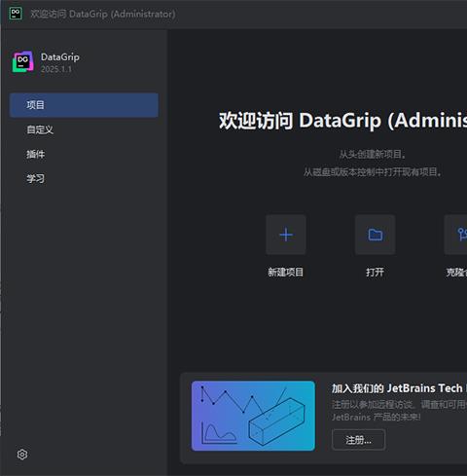This screenshot has height=476, width=467.
Task: Click the 欢迎访问 DataGrip main heading
Action: point(342,121)
